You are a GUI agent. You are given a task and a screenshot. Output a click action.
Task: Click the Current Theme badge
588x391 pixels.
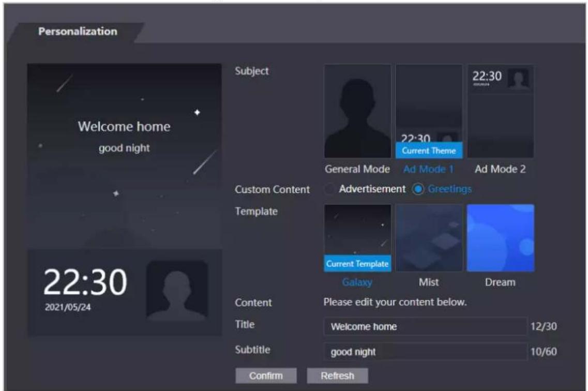(x=429, y=151)
